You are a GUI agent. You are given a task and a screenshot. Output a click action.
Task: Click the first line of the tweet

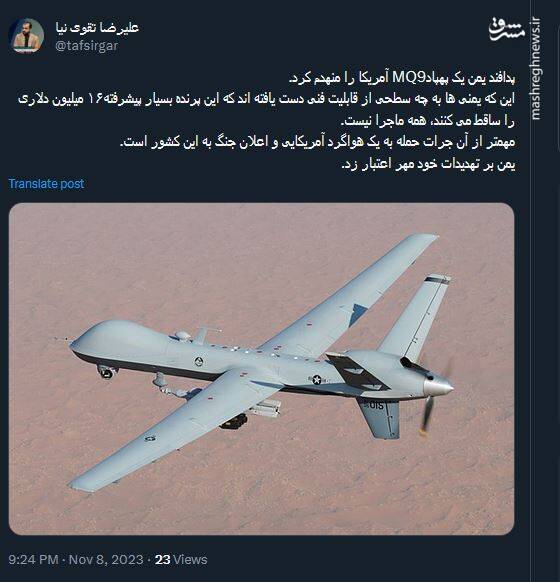click(x=402, y=78)
